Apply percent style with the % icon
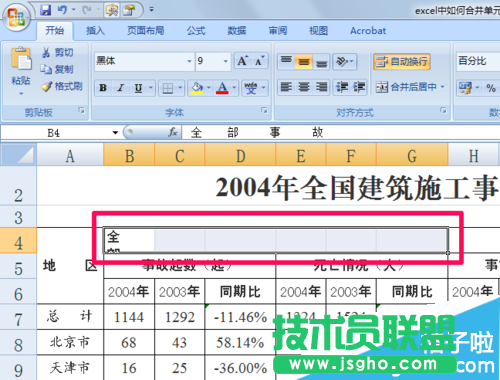 [491, 88]
